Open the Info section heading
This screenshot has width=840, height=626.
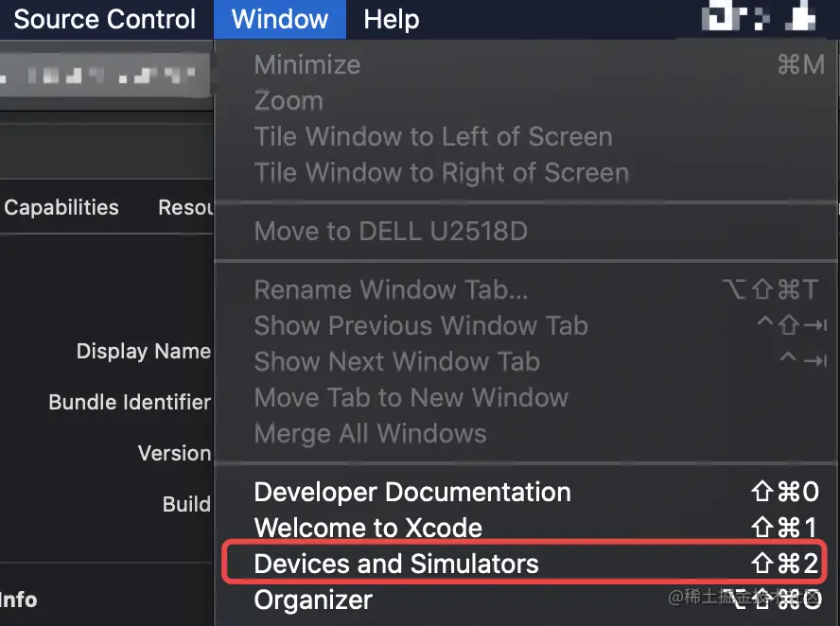tap(19, 600)
